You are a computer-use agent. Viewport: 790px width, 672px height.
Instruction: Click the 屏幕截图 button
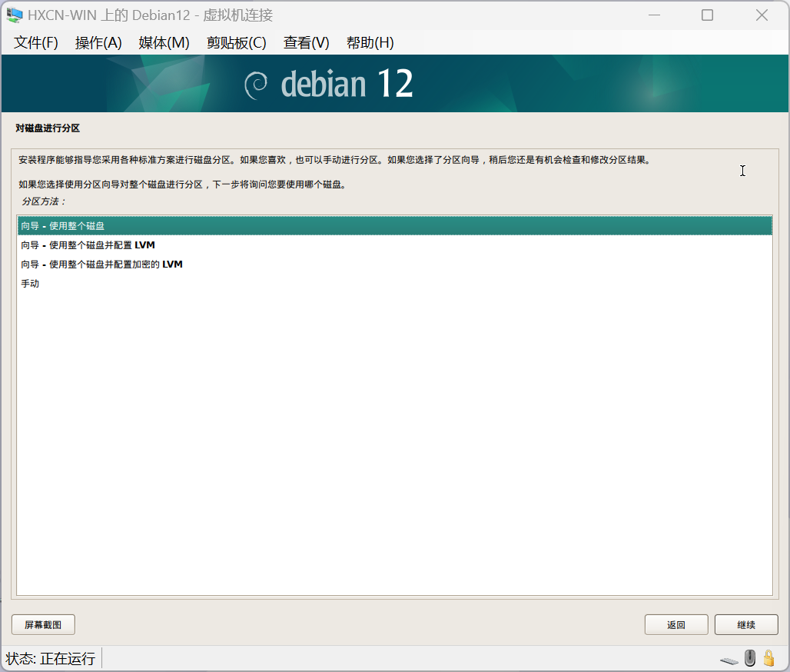click(43, 624)
